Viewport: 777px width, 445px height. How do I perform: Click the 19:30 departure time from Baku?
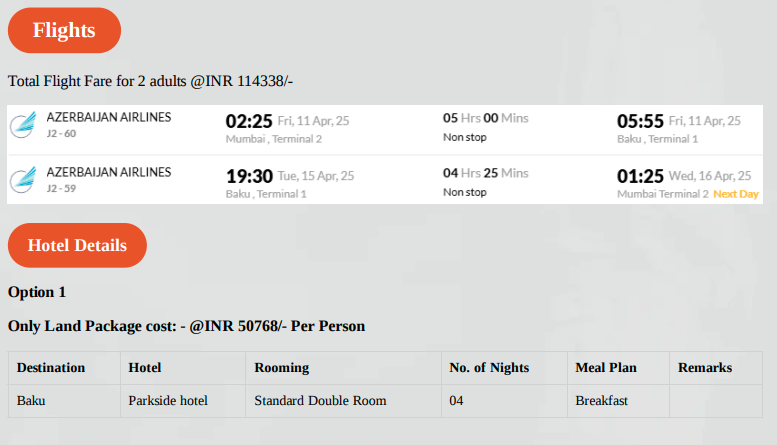249,176
